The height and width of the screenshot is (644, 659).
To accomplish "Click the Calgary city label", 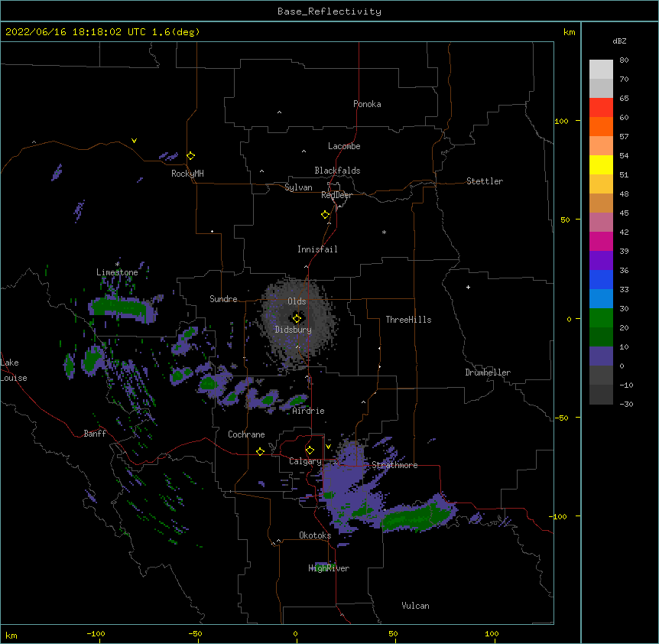I will coord(305,461).
